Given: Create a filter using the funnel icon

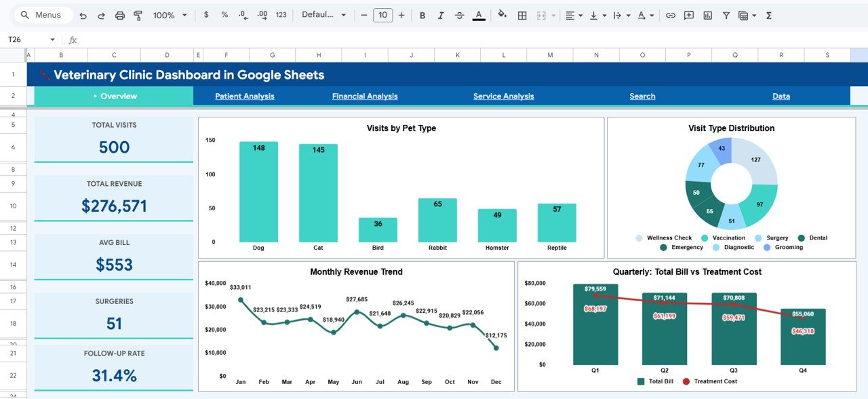Looking at the screenshot, I should click(x=726, y=15).
